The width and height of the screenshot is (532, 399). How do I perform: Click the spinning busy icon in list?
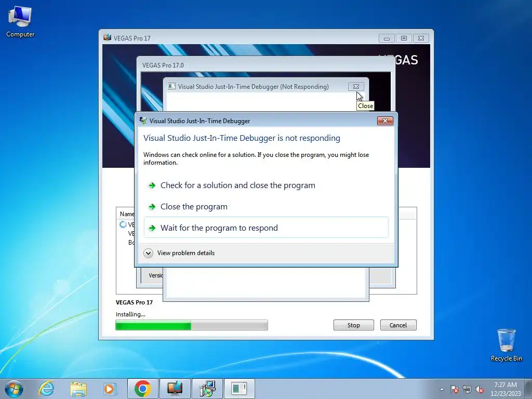pyautogui.click(x=123, y=224)
